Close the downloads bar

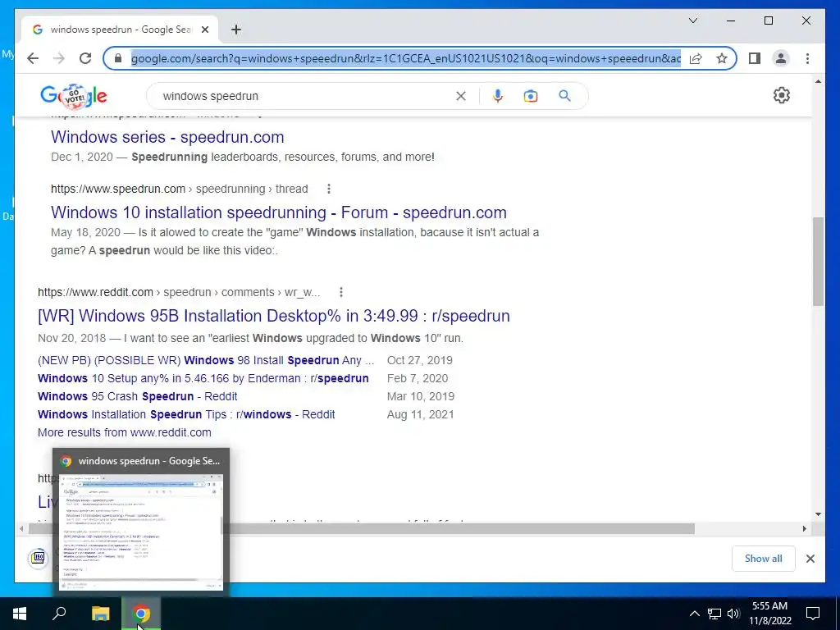coord(810,559)
